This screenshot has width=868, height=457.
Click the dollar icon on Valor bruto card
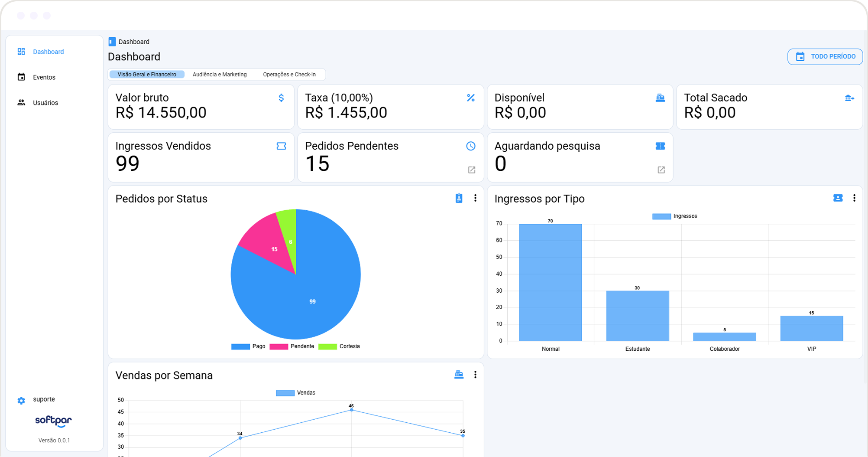pos(281,98)
